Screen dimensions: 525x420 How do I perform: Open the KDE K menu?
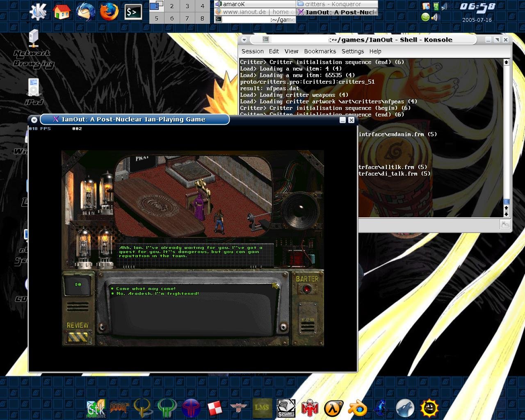38,11
